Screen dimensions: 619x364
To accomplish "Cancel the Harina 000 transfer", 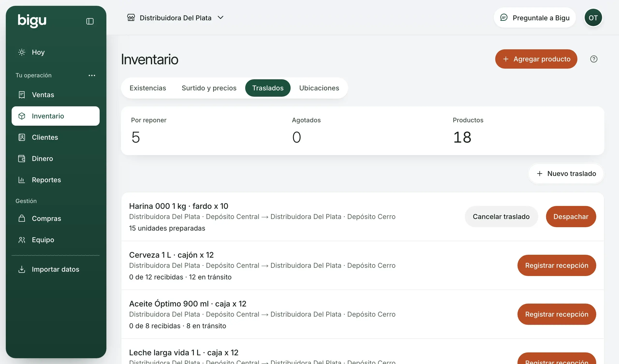I will tap(501, 217).
